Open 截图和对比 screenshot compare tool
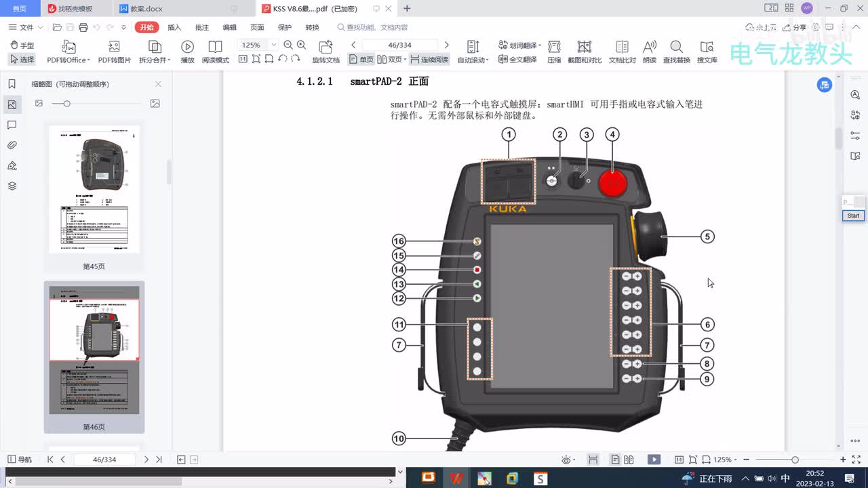The image size is (868, 488). coord(585,52)
